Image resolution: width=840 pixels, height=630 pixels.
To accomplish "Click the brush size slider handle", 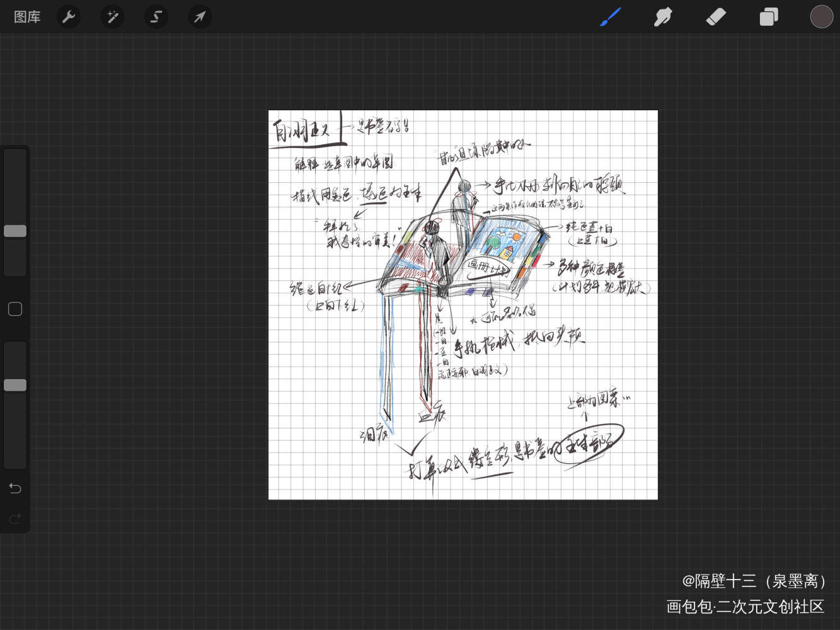I will [x=15, y=231].
